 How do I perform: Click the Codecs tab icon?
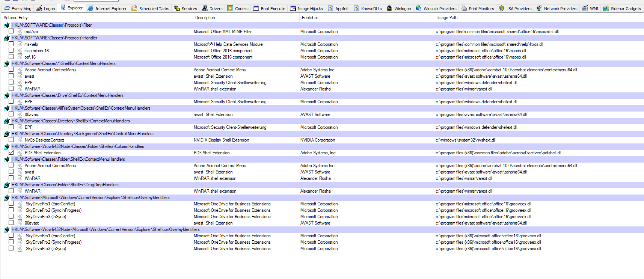[x=230, y=8]
